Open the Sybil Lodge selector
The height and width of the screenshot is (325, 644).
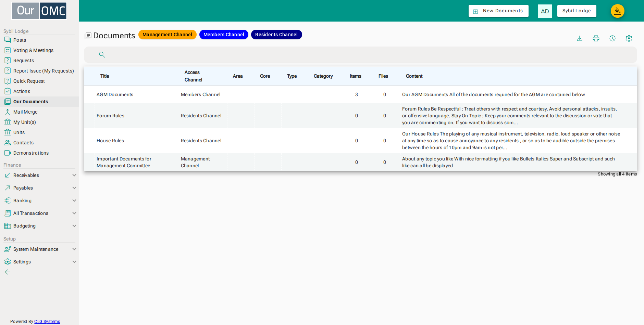point(577,11)
